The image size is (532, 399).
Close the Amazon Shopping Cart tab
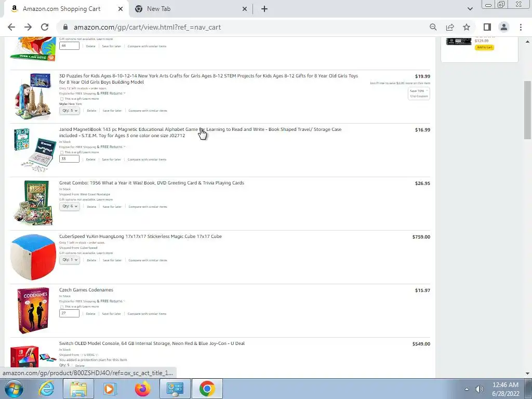121,9
